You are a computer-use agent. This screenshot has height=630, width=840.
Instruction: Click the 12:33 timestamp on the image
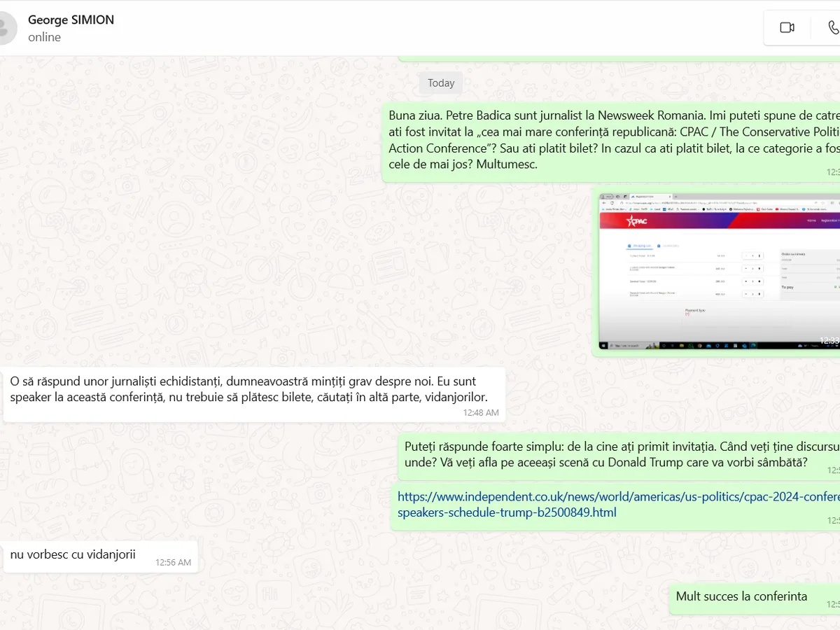(829, 341)
